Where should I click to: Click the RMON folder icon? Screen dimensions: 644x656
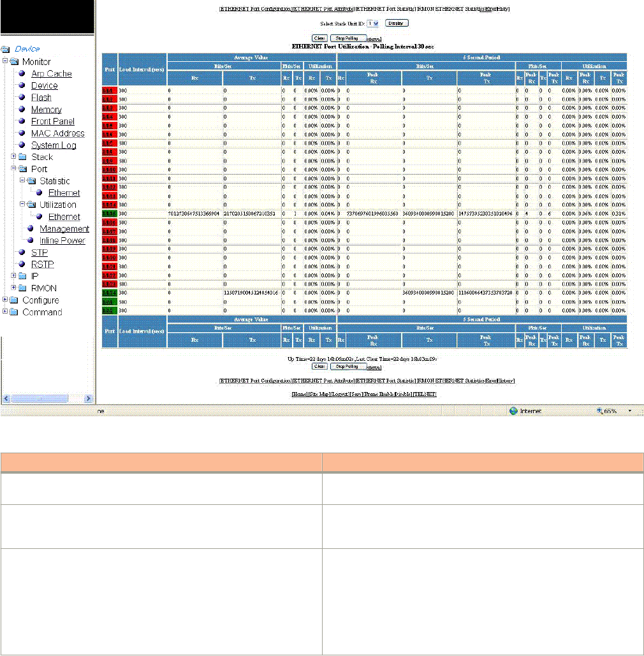23,288
